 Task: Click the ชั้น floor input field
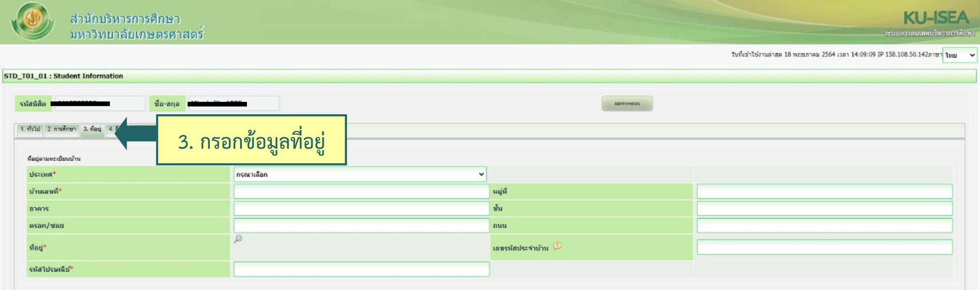point(824,209)
